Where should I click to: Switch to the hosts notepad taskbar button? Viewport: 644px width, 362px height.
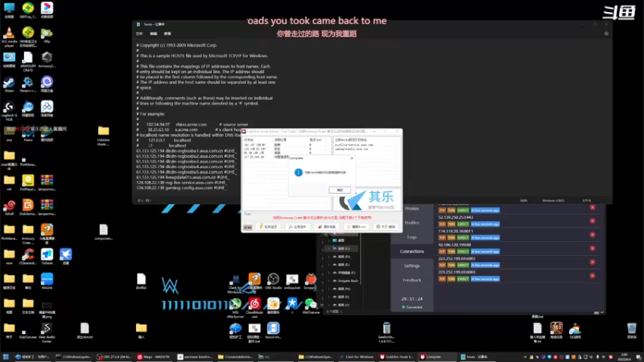[x=476, y=356]
